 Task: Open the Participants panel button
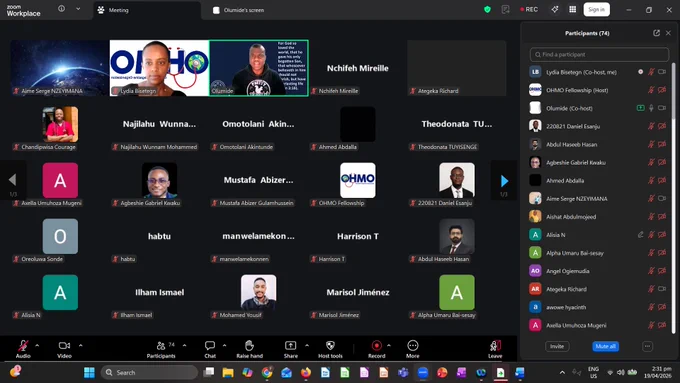[161, 349]
